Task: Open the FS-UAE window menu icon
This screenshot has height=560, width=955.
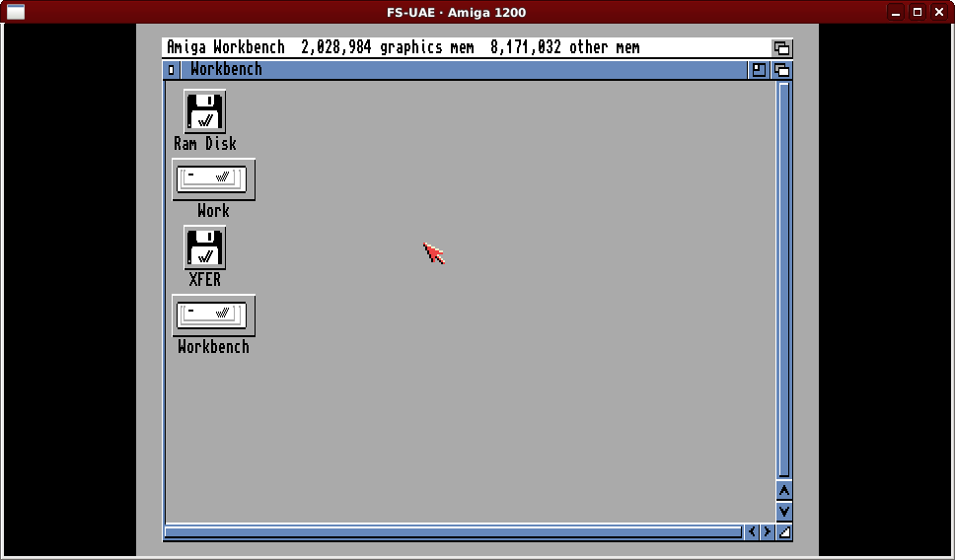Action: [x=16, y=12]
